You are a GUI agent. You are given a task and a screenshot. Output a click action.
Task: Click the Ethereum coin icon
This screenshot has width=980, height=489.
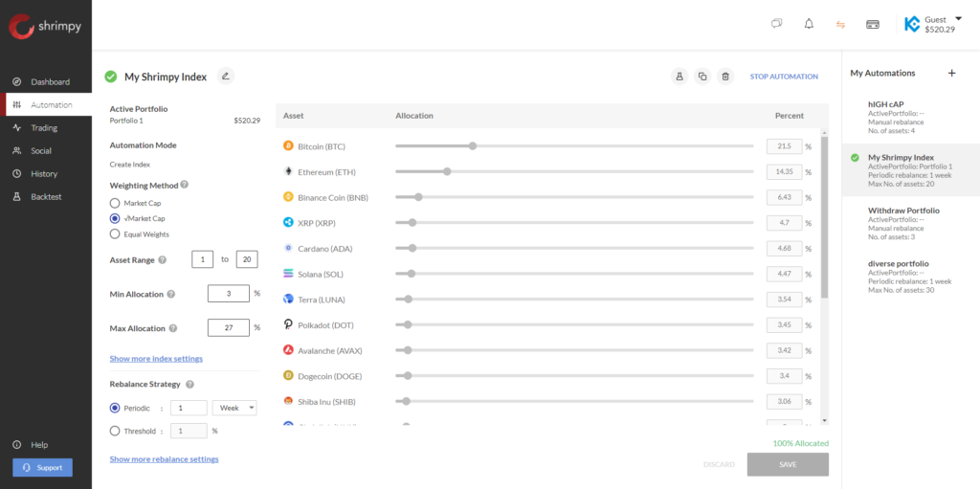288,172
